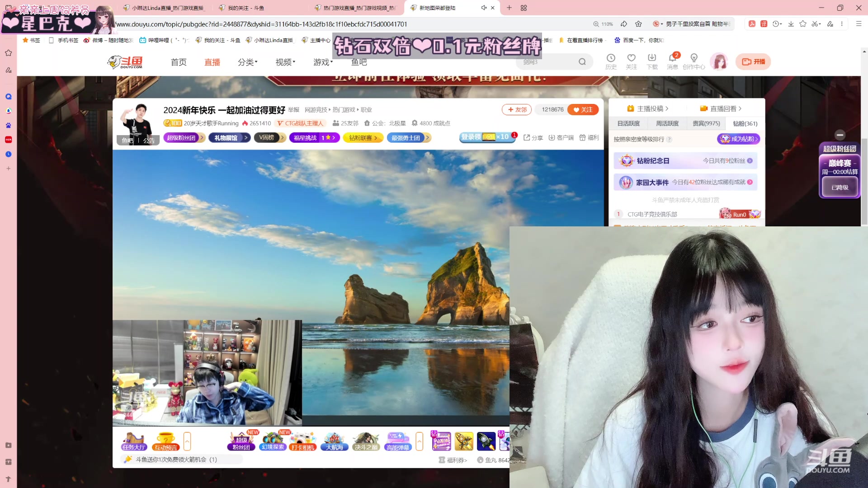Screen dimensions: 868x488
Task: Expand the 视频 dropdown menu
Action: tap(285, 62)
